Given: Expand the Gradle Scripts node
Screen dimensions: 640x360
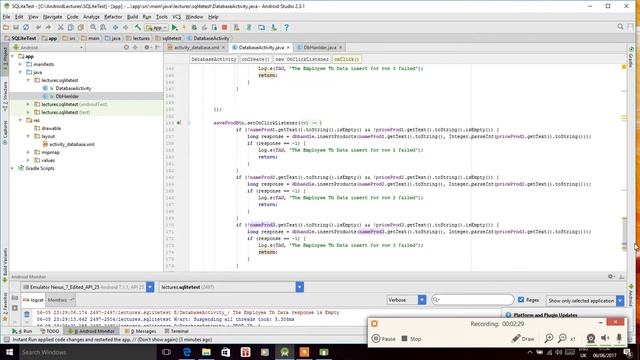Looking at the screenshot, I should tap(13, 168).
